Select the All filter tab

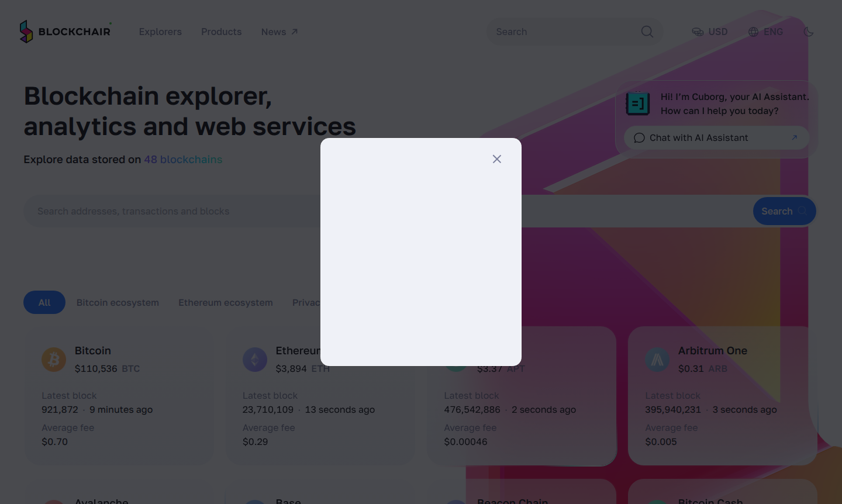[44, 302]
